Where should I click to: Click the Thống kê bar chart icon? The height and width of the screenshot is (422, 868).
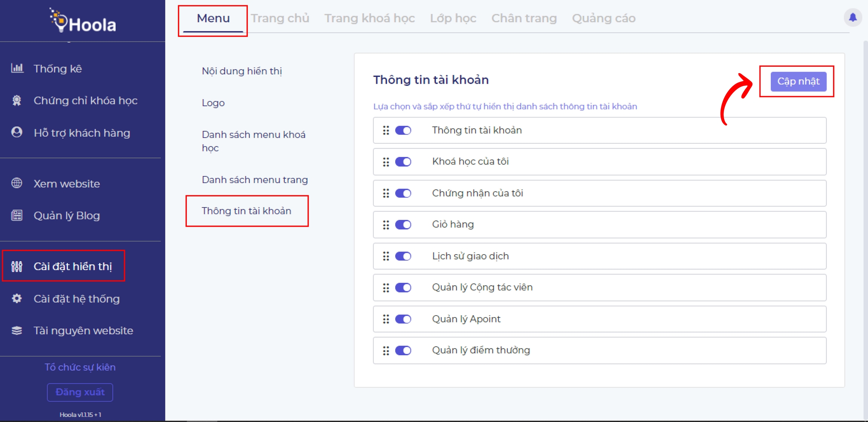pos(17,68)
